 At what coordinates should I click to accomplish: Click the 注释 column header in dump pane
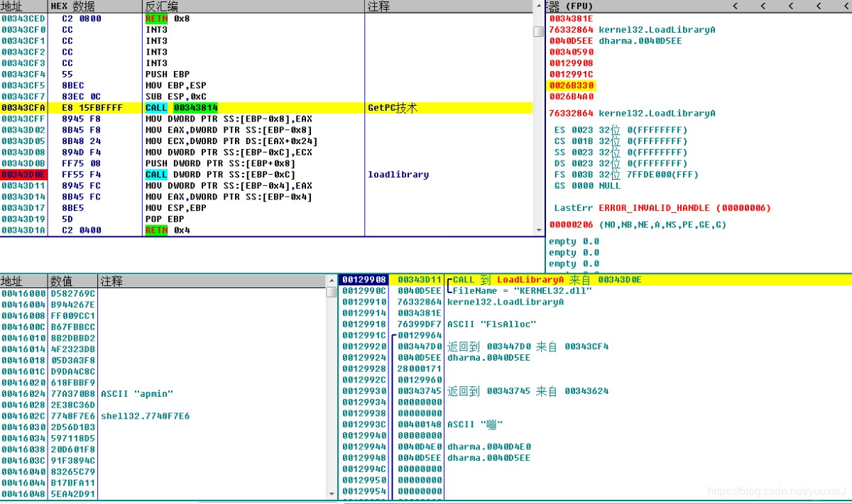[x=212, y=282]
